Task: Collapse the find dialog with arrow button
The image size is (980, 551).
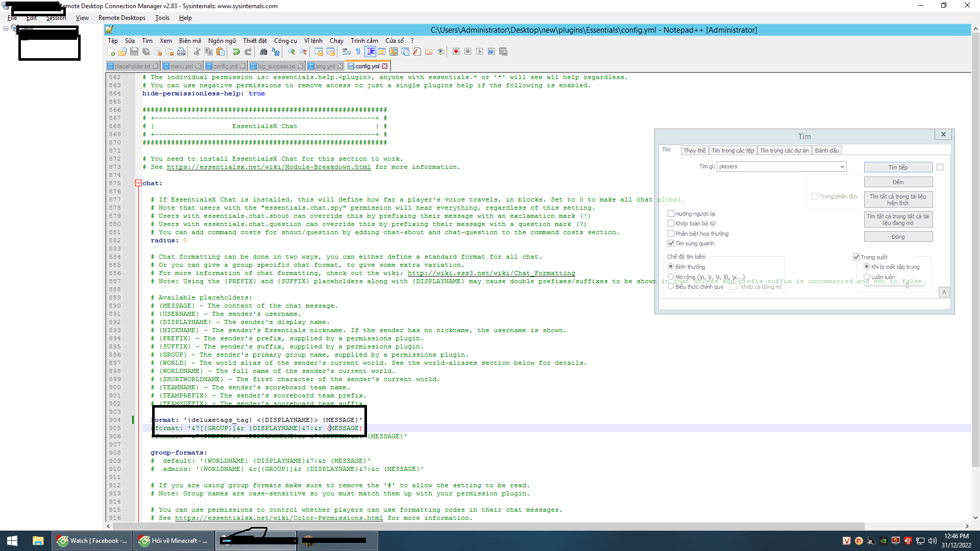Action: point(944,292)
